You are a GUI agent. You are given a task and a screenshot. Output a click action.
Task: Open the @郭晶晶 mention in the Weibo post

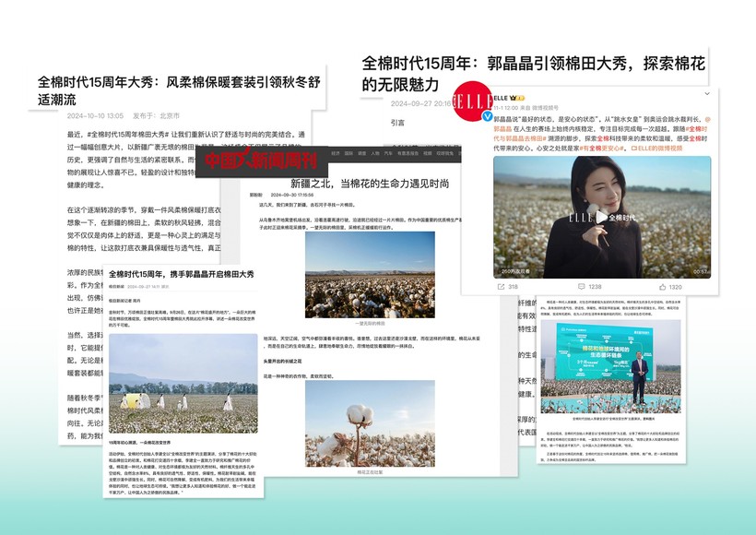(502, 129)
